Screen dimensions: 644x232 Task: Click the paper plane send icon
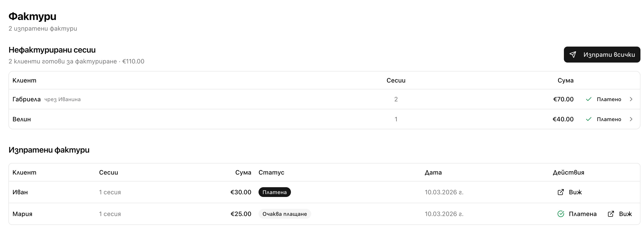573,55
